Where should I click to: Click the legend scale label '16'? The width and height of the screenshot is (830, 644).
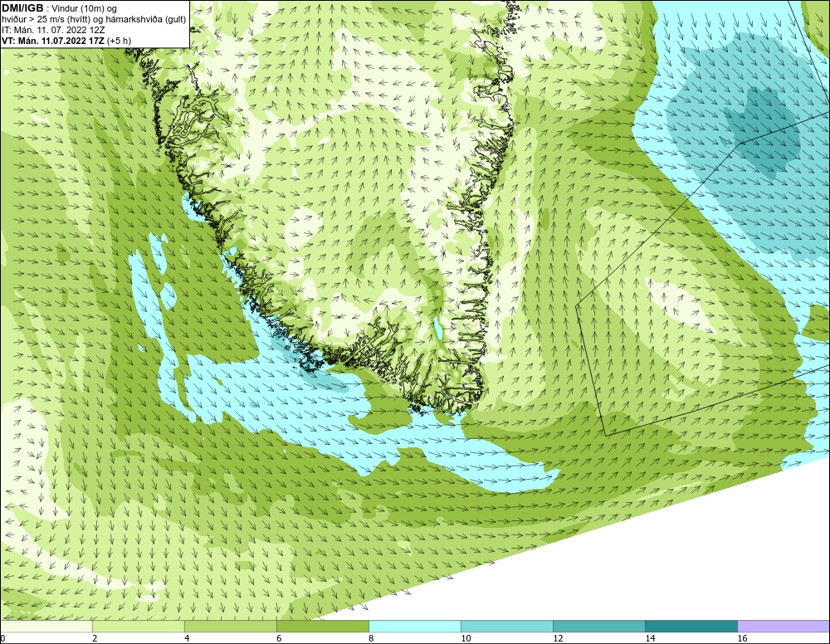(x=742, y=638)
